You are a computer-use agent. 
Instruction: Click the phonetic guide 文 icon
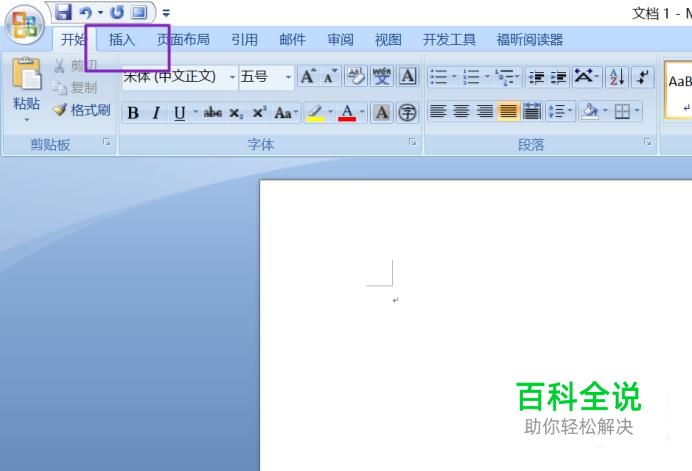[382, 77]
